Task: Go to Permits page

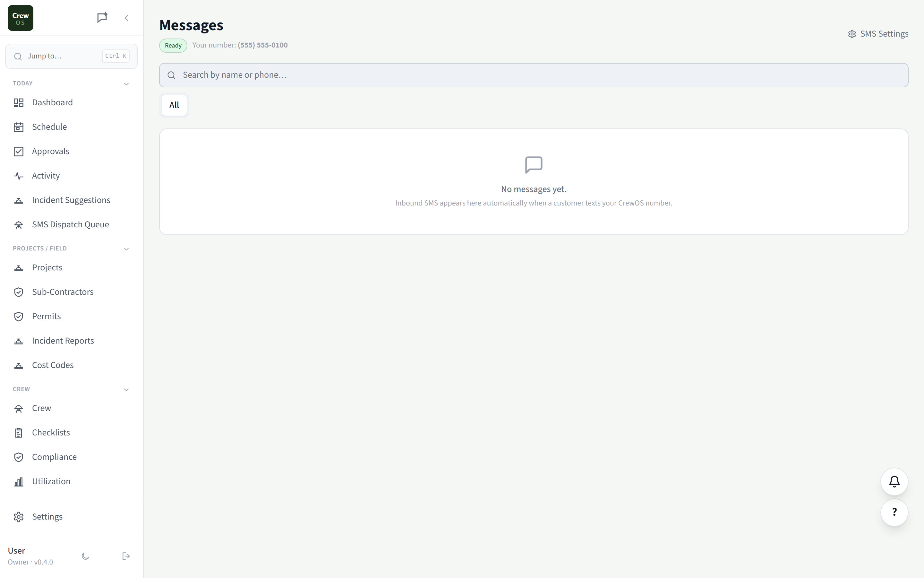Action: point(72,317)
